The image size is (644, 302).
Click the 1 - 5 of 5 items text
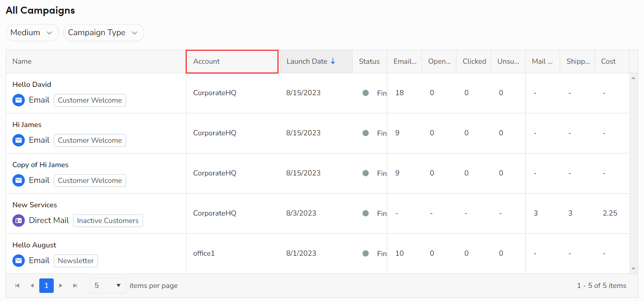pos(601,285)
